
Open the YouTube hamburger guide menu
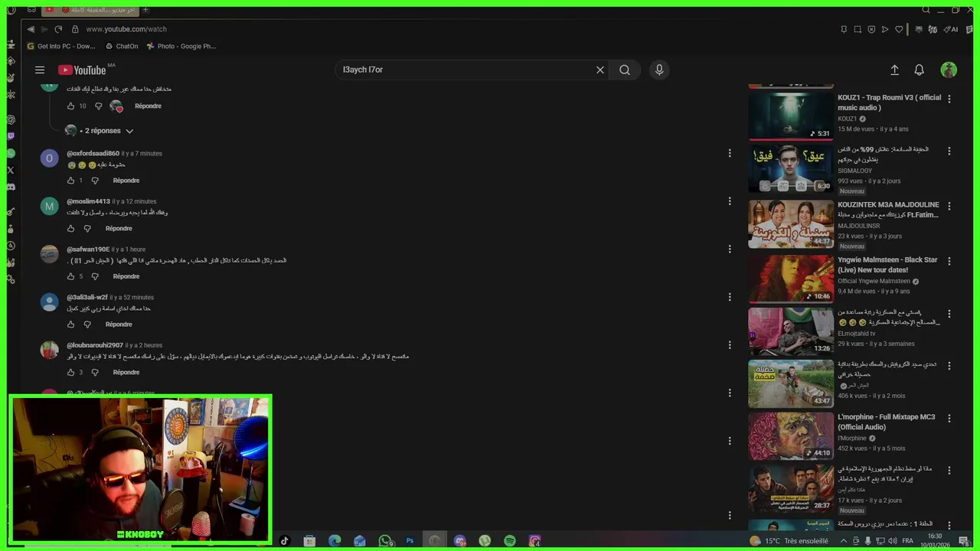[40, 70]
